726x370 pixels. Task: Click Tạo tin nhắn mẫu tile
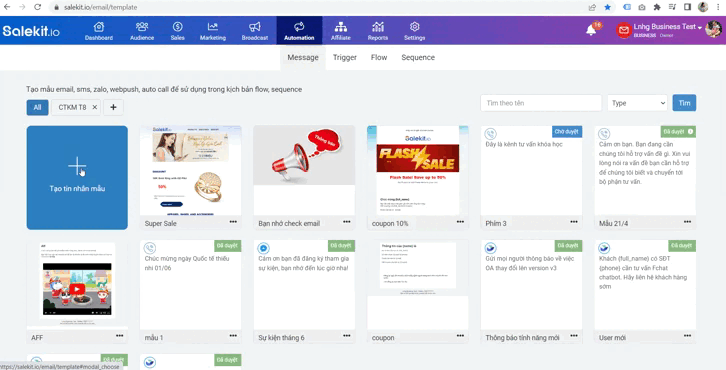(x=77, y=177)
